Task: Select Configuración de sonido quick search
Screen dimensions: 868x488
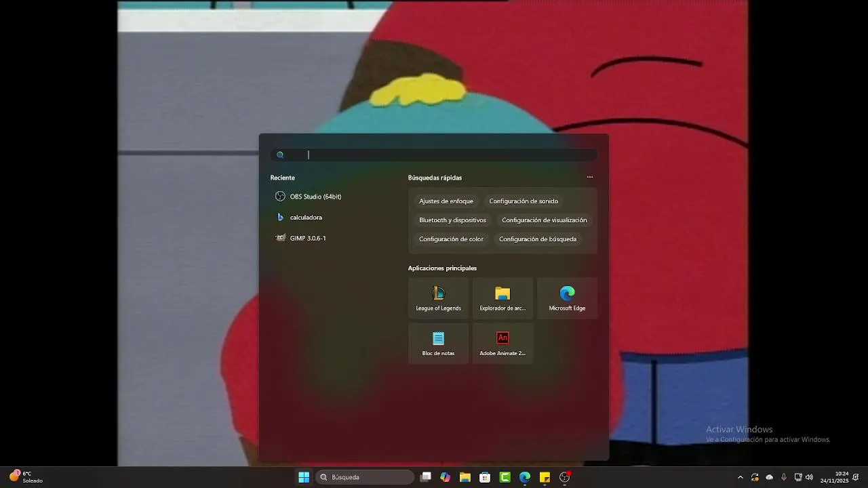Action: 524,201
